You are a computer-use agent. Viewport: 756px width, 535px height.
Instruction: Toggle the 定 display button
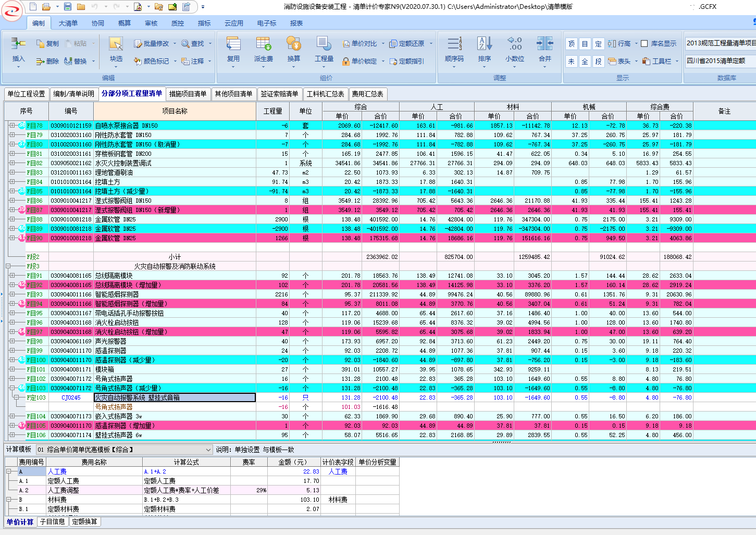pyautogui.click(x=599, y=44)
